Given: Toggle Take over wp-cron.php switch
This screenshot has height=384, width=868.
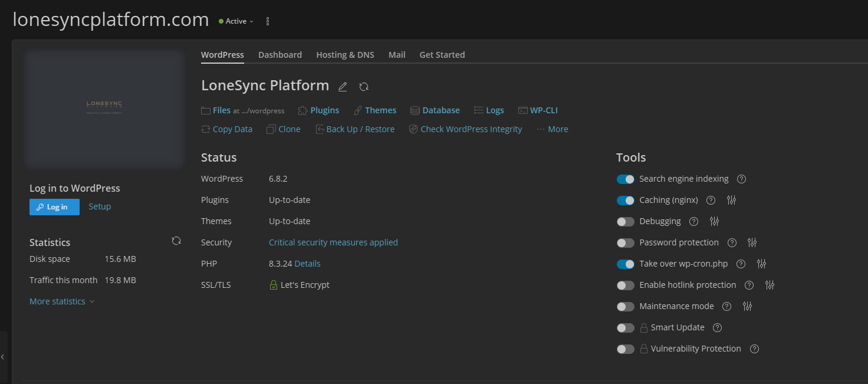Looking at the screenshot, I should (626, 264).
